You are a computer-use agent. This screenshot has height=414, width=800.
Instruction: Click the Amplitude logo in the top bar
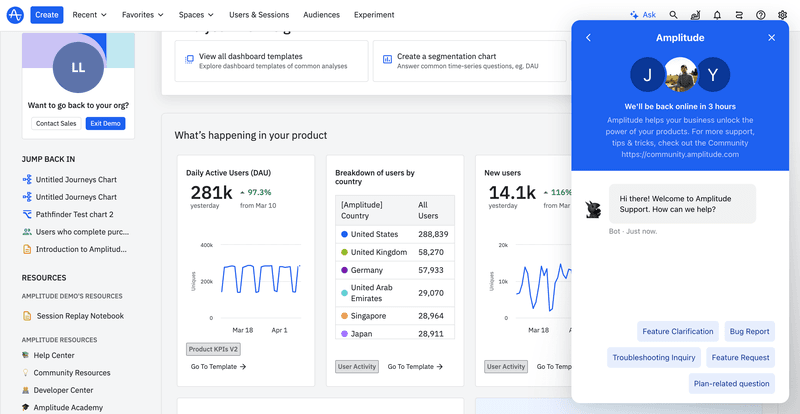pyautogui.click(x=14, y=15)
